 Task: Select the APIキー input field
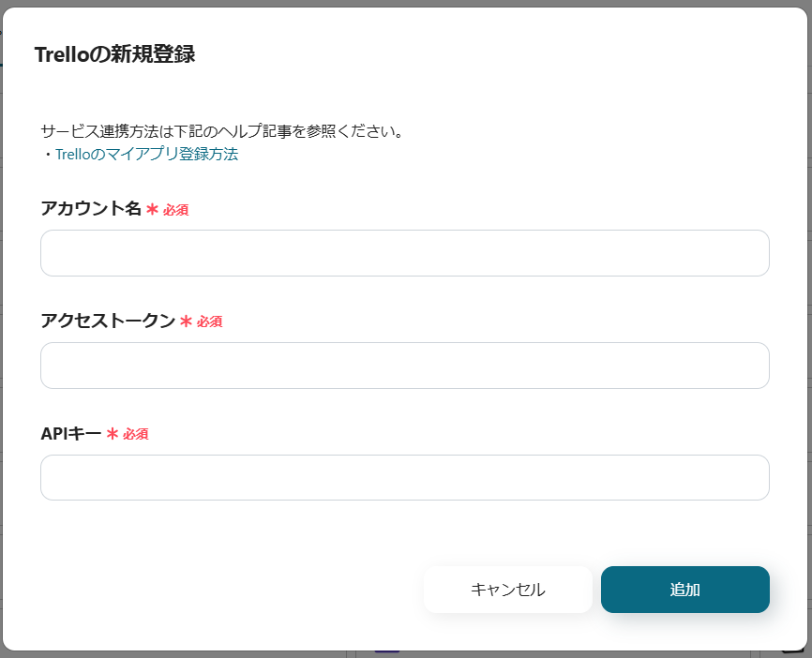403,477
